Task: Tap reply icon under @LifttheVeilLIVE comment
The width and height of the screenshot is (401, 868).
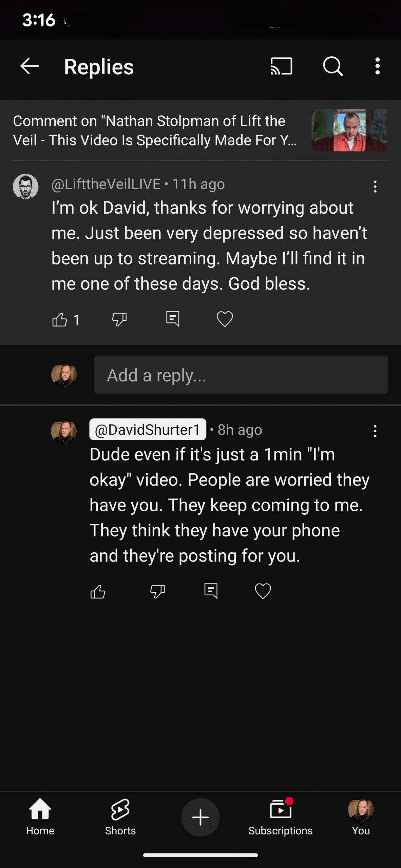Action: 173,319
